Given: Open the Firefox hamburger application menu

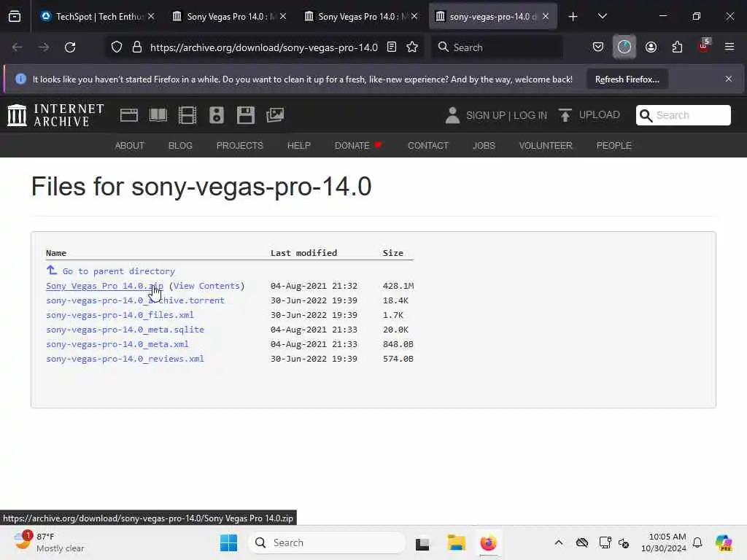Looking at the screenshot, I should pyautogui.click(x=729, y=47).
